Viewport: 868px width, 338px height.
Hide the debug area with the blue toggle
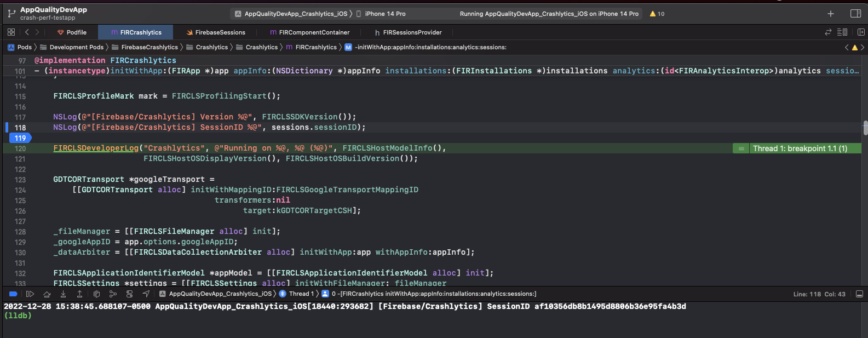pyautogui.click(x=13, y=294)
